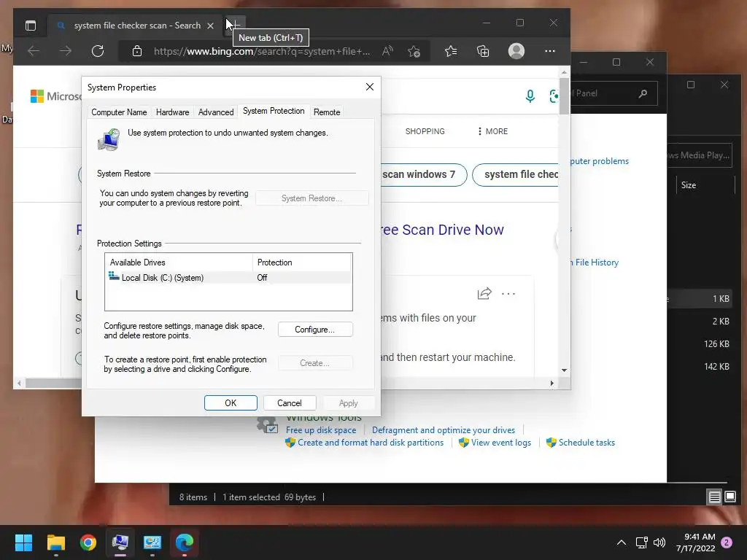Switch File Explorer to large icons view
Viewport: 747px width, 560px height.
(730, 497)
